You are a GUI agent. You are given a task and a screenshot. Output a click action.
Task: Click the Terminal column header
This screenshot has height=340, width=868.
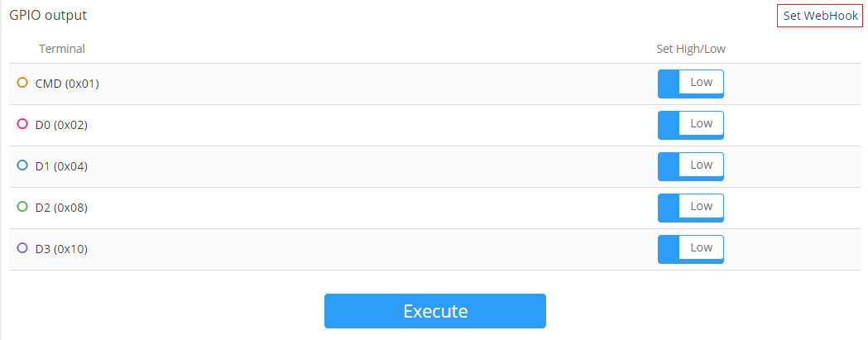[x=62, y=49]
